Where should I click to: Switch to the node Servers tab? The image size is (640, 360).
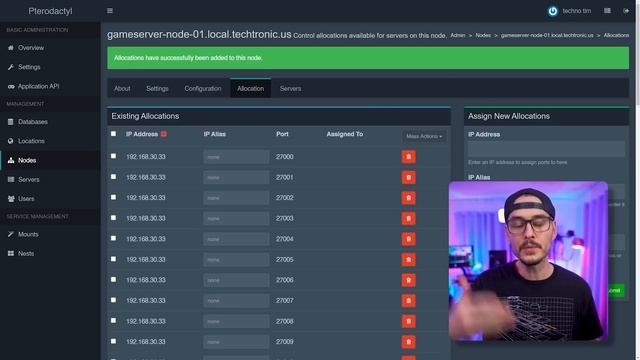(x=290, y=88)
